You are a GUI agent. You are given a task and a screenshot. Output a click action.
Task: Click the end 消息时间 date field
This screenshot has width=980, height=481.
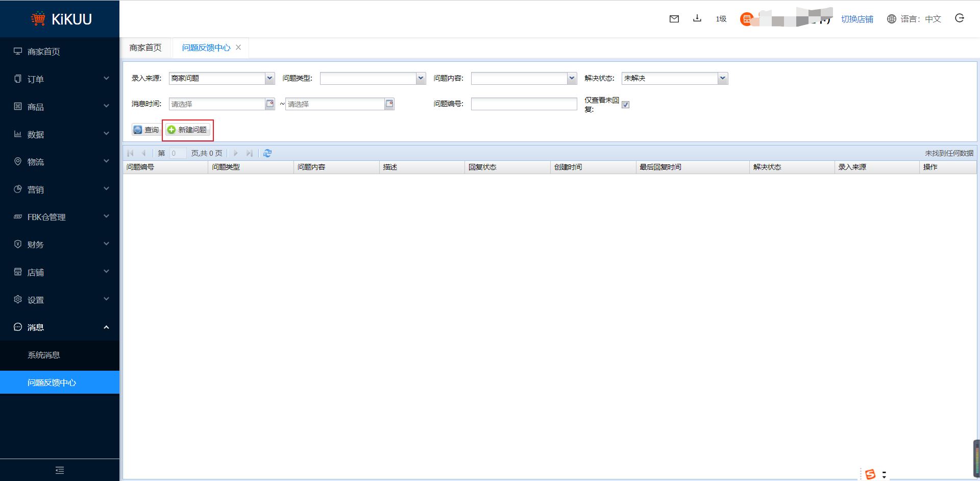(x=335, y=104)
